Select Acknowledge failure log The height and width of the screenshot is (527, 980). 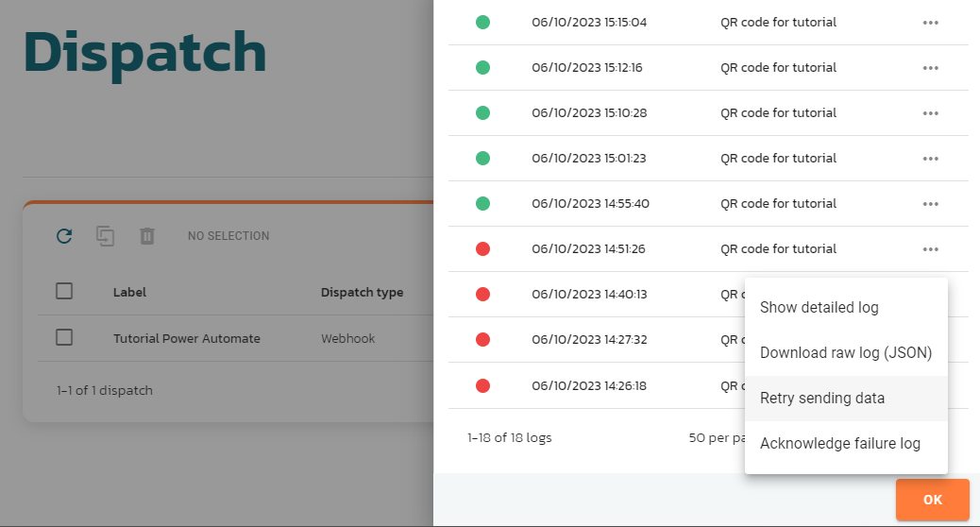[846, 443]
